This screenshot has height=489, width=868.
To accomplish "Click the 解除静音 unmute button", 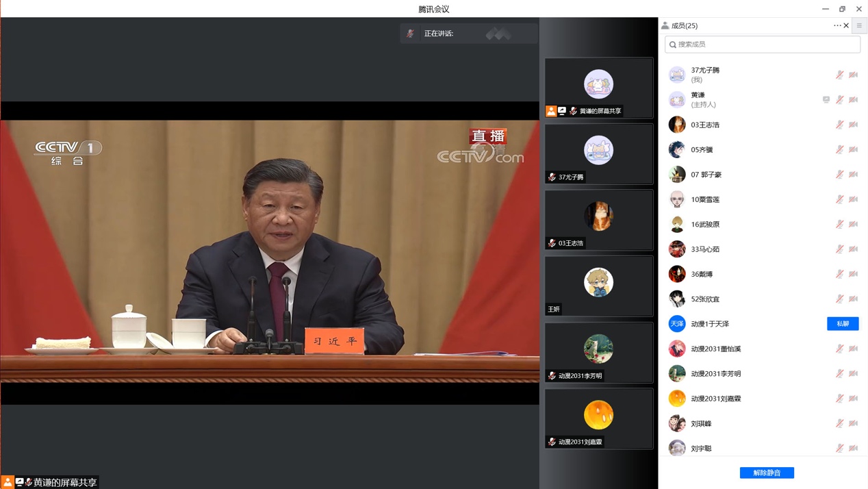I will [767, 473].
